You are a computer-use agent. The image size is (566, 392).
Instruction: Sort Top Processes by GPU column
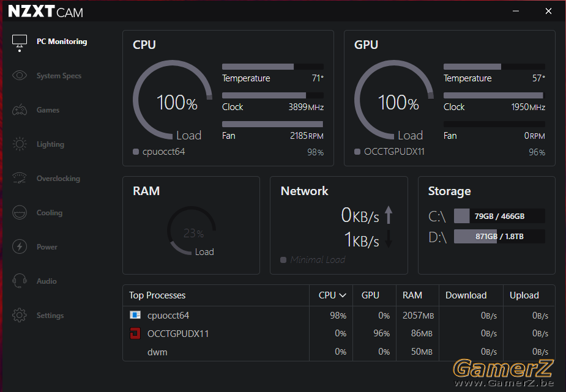[x=370, y=295]
